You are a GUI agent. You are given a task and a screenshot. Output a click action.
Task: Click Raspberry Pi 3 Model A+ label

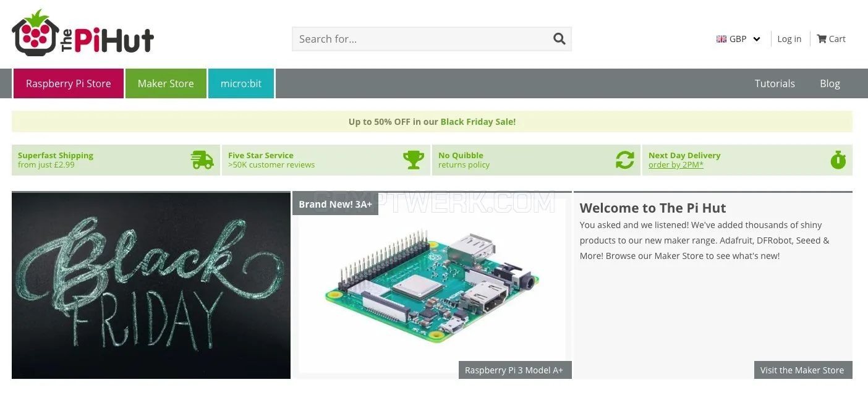514,370
